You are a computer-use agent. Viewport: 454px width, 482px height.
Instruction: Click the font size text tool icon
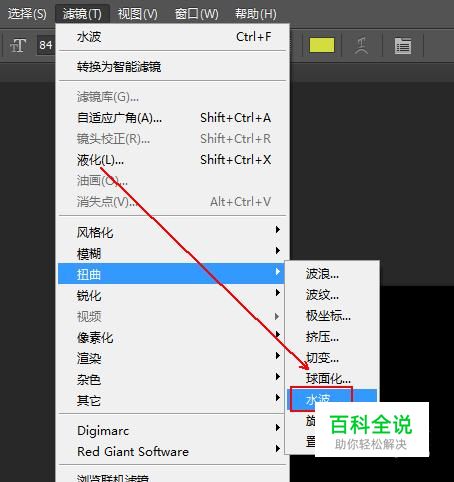[x=18, y=45]
